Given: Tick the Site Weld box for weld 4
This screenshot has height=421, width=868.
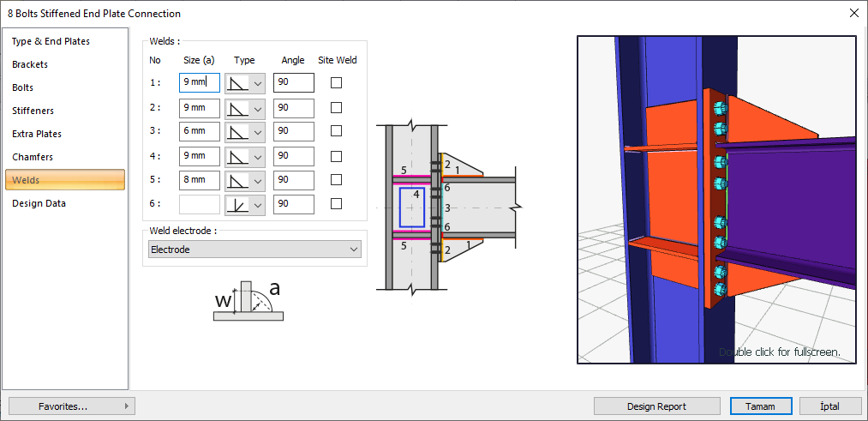Looking at the screenshot, I should 336,156.
